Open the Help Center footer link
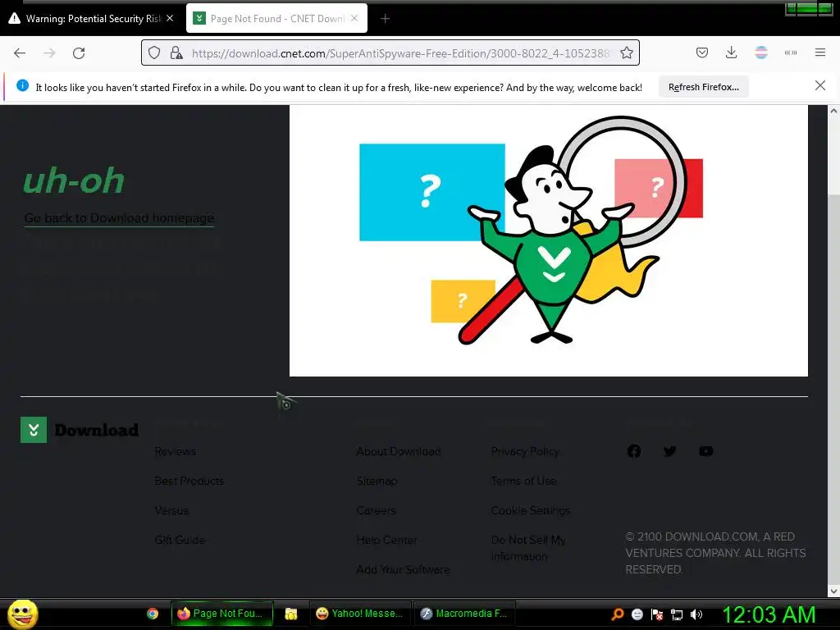840x630 pixels. (x=387, y=540)
